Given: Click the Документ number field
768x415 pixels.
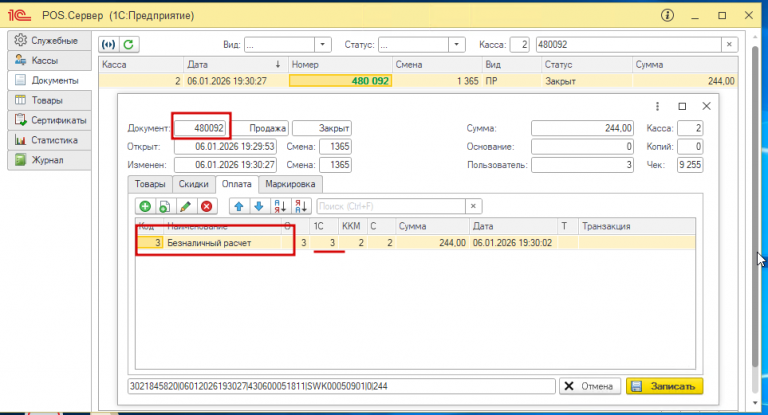Looking at the screenshot, I should pos(201,128).
